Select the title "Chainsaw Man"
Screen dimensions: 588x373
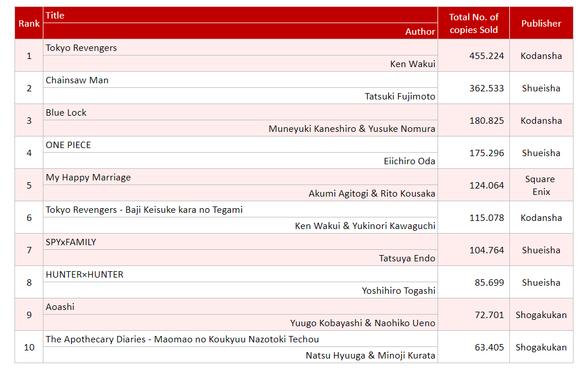click(77, 80)
